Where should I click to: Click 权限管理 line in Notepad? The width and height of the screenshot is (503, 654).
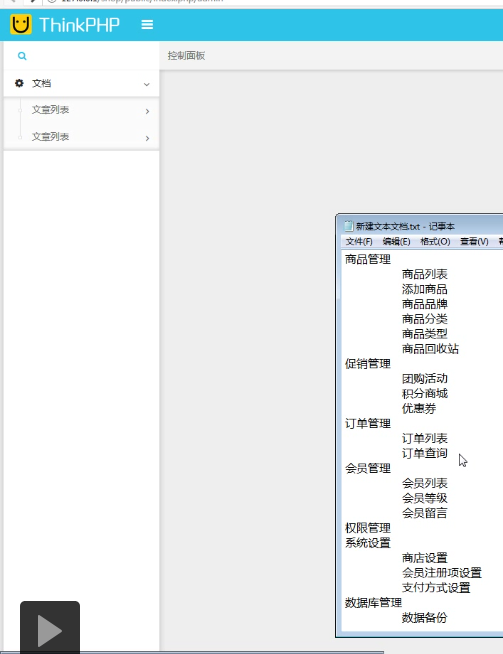368,528
